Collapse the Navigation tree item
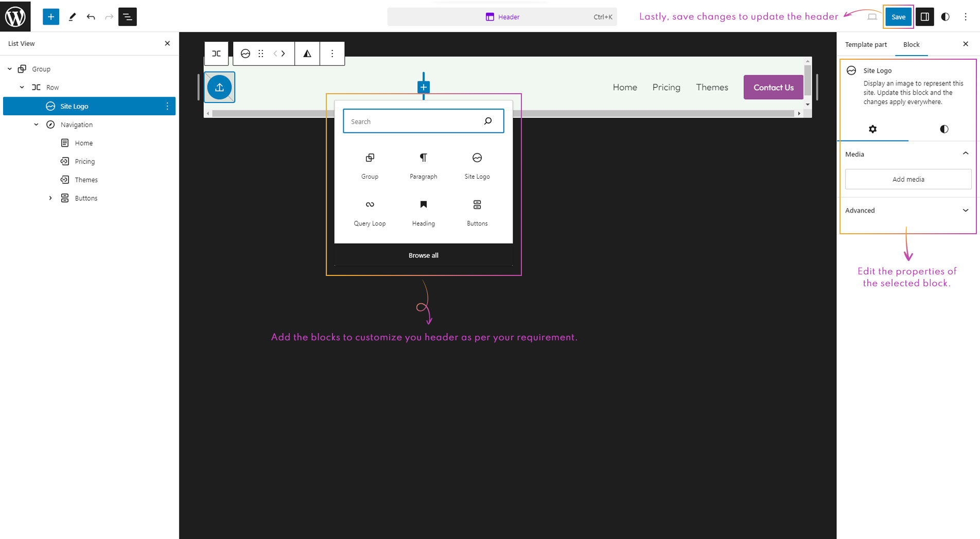The image size is (980, 539). [36, 125]
